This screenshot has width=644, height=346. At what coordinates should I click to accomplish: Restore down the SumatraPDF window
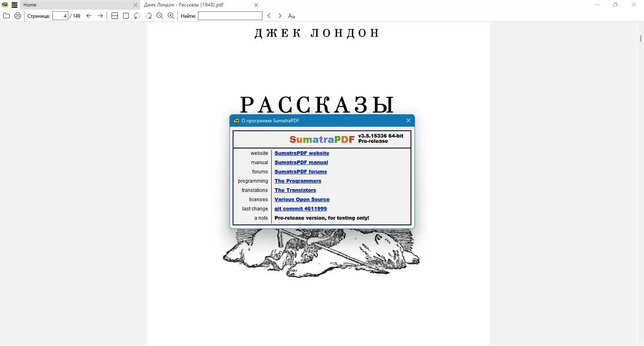[x=615, y=5]
